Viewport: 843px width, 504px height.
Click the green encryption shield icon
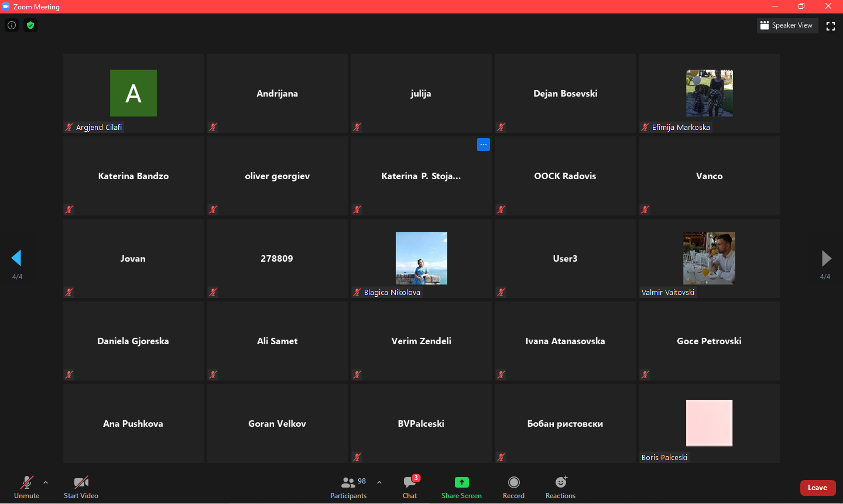pos(30,25)
